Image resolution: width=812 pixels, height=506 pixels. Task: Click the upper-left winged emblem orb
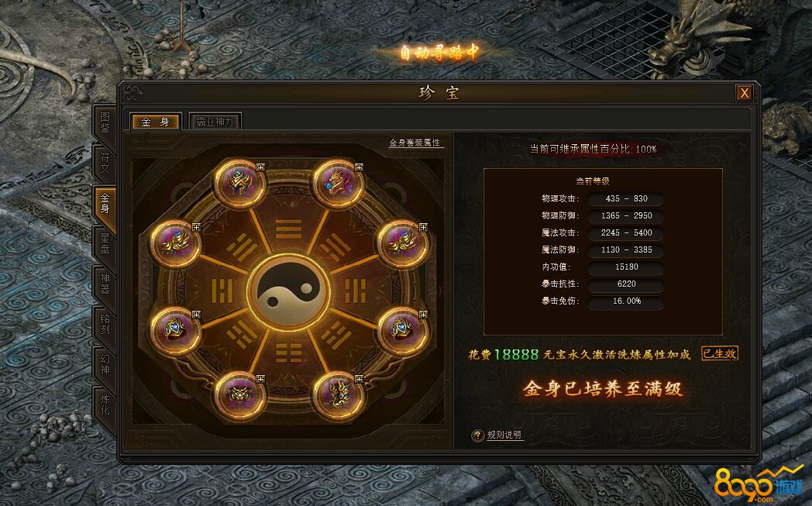(x=176, y=243)
